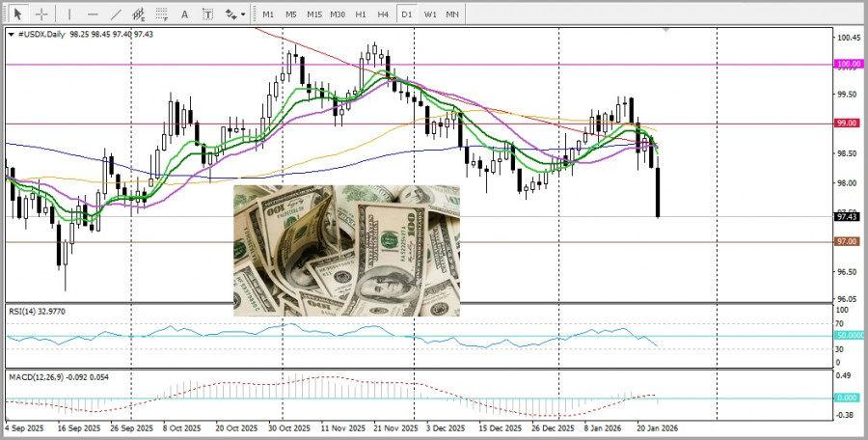Image resolution: width=868 pixels, height=440 pixels.
Task: Activate the crosshair tool
Action: click(41, 14)
